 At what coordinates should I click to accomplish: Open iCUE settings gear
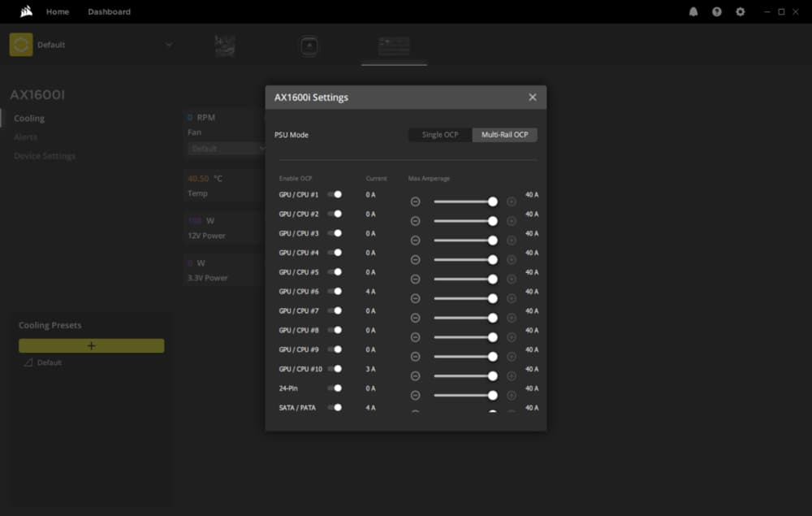(741, 11)
